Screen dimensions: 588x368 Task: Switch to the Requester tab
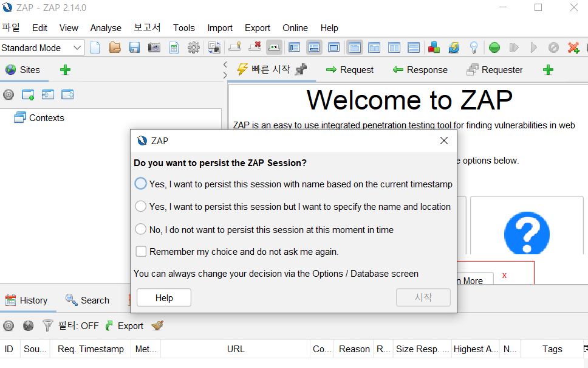point(494,70)
